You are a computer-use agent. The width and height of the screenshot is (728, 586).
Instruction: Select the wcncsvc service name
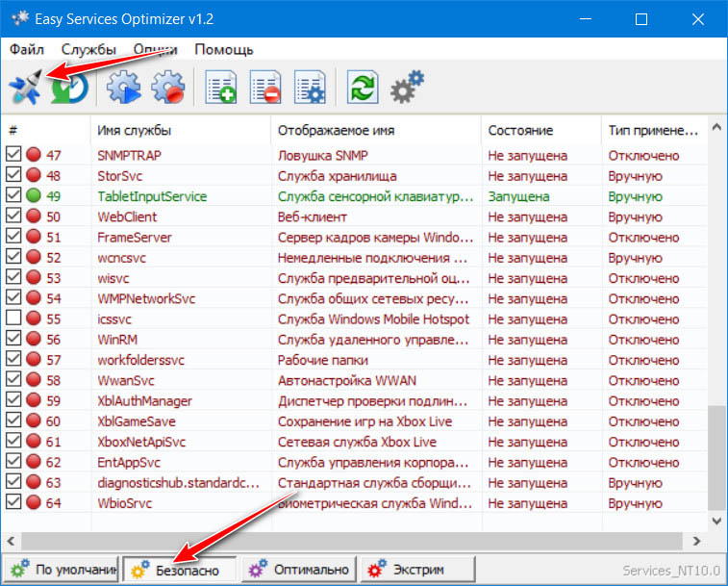click(x=121, y=258)
